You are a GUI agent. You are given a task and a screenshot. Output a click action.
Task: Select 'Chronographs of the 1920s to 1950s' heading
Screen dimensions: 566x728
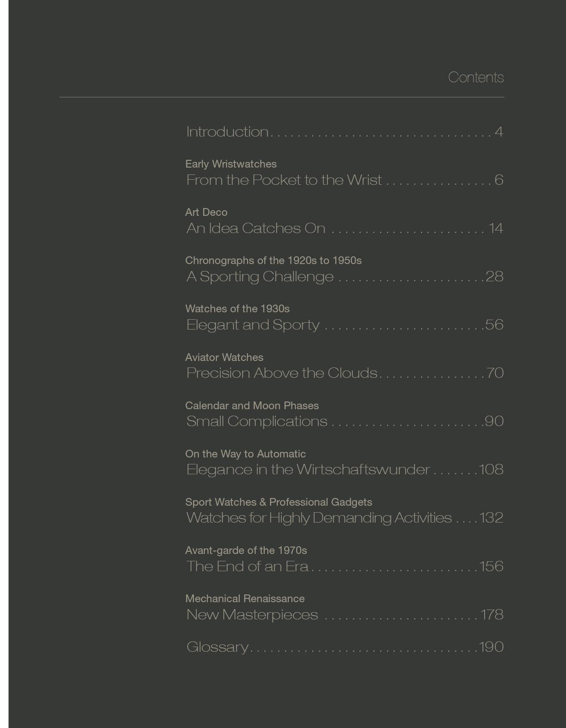pos(273,261)
